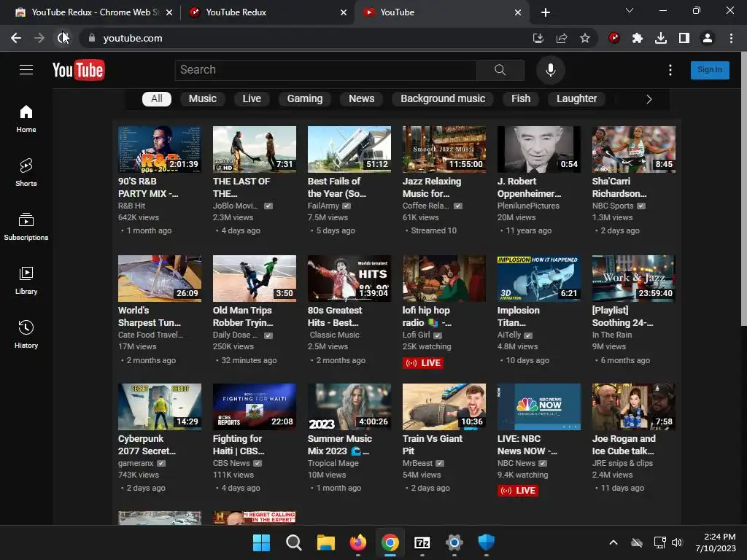The image size is (747, 560).
Task: Click the search magnifier button
Action: tap(500, 70)
